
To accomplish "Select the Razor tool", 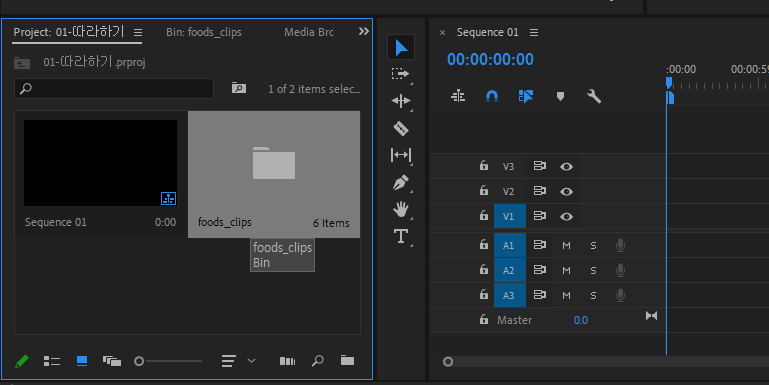I will (x=401, y=128).
